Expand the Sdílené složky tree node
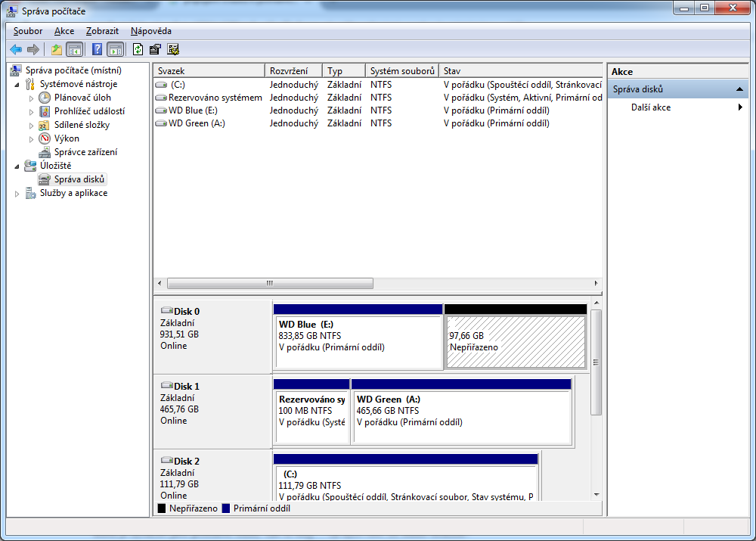756x541 pixels. [31, 126]
